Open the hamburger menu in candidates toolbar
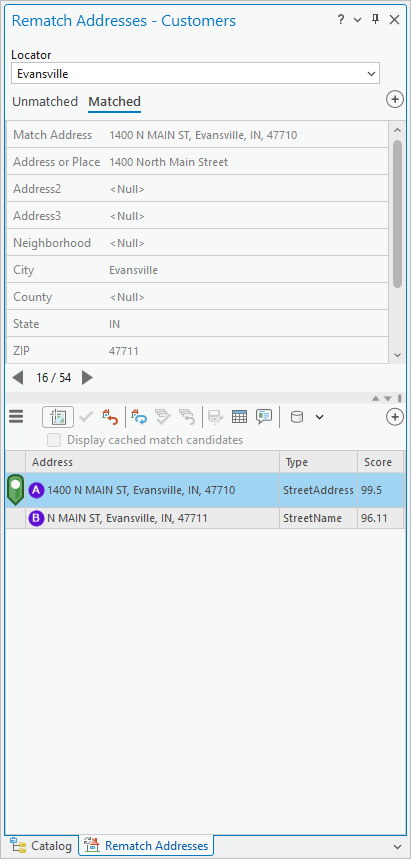Viewport: 411px width, 859px height. click(x=16, y=417)
